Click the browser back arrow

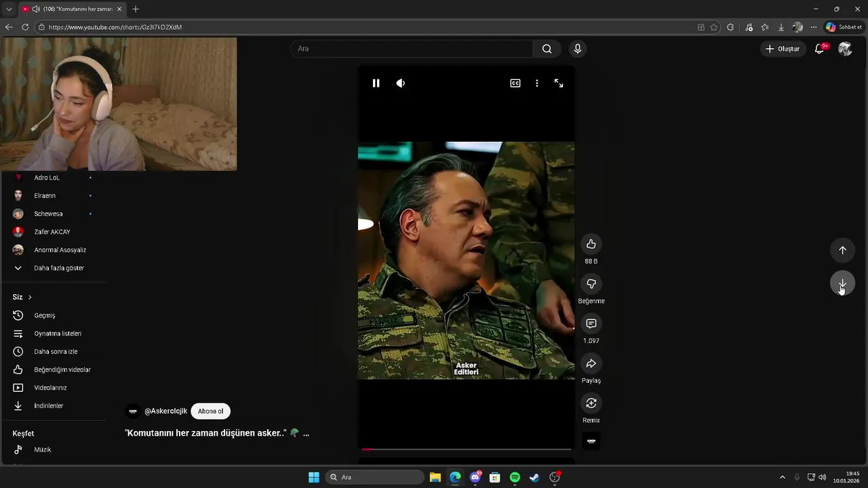[x=9, y=27]
